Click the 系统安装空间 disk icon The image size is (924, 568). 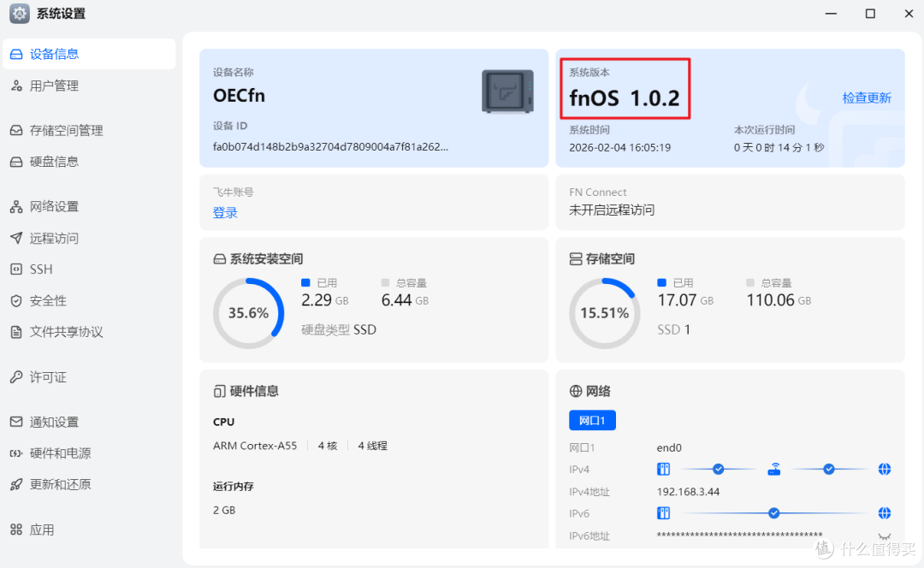tap(219, 259)
